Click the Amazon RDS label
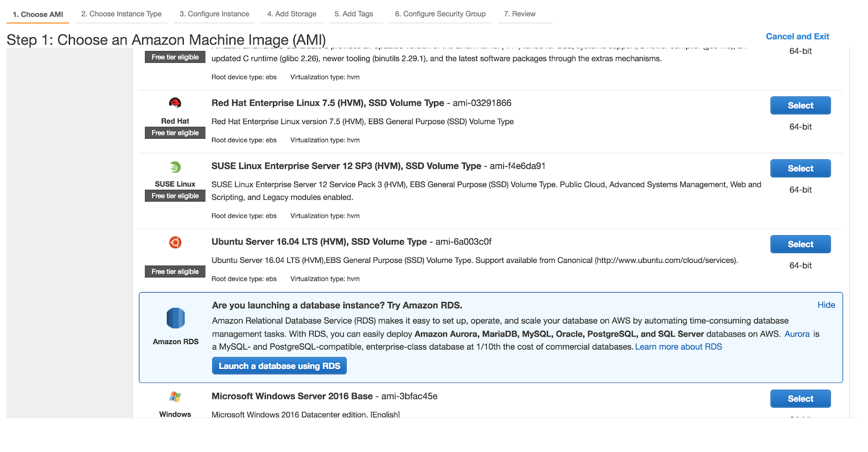 click(x=176, y=341)
